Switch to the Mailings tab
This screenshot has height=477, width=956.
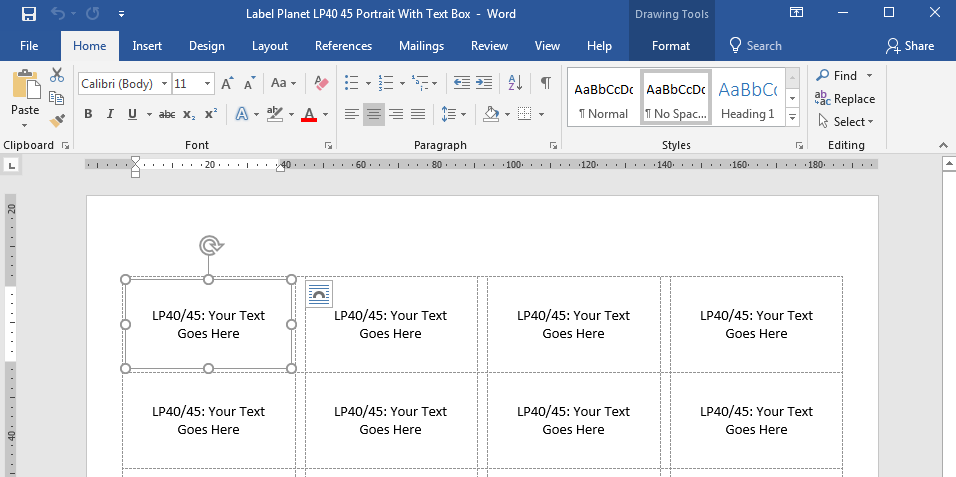coord(421,46)
